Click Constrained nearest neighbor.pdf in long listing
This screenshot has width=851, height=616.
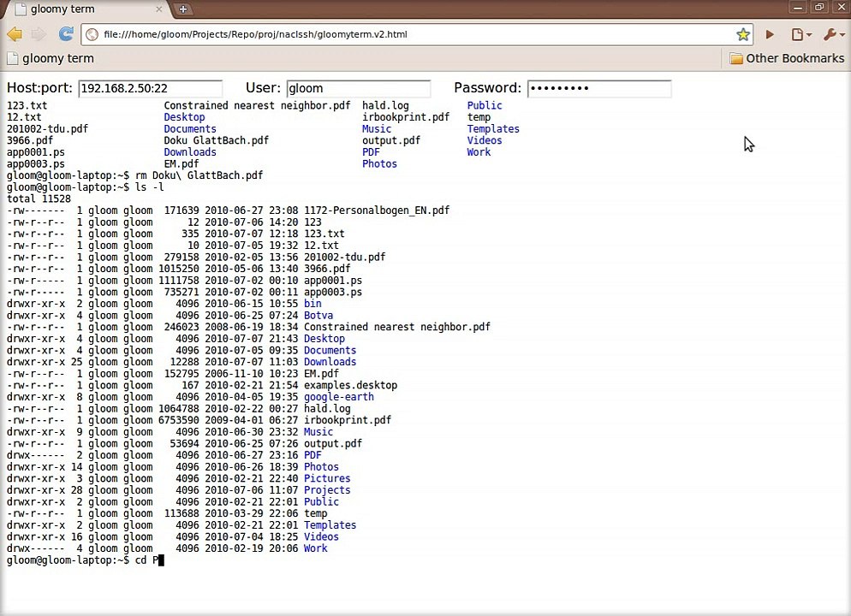coord(397,327)
